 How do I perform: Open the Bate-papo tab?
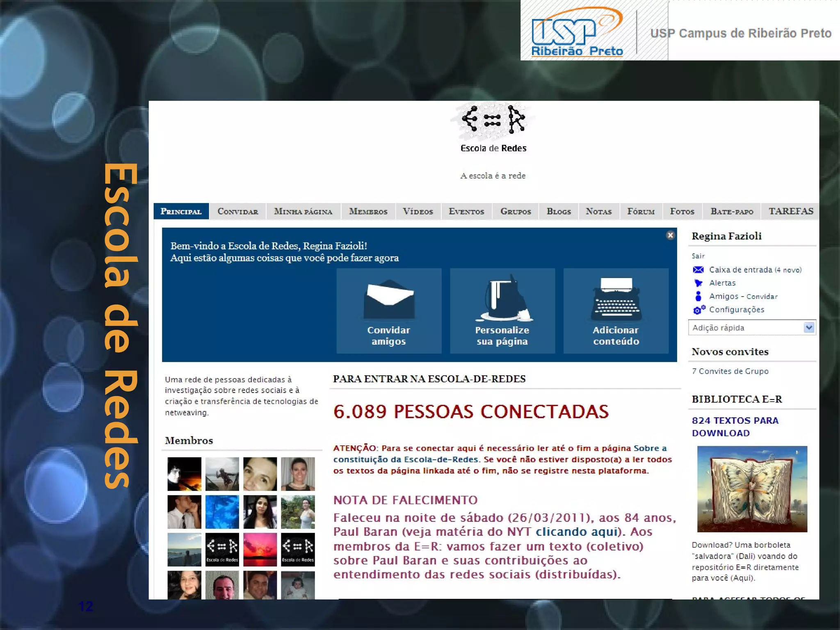pos(732,212)
